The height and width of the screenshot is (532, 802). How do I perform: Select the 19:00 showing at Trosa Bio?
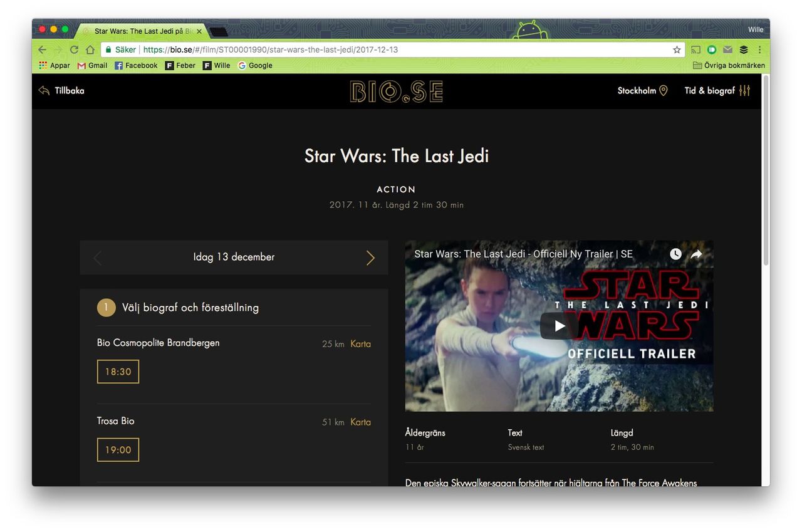click(x=118, y=450)
